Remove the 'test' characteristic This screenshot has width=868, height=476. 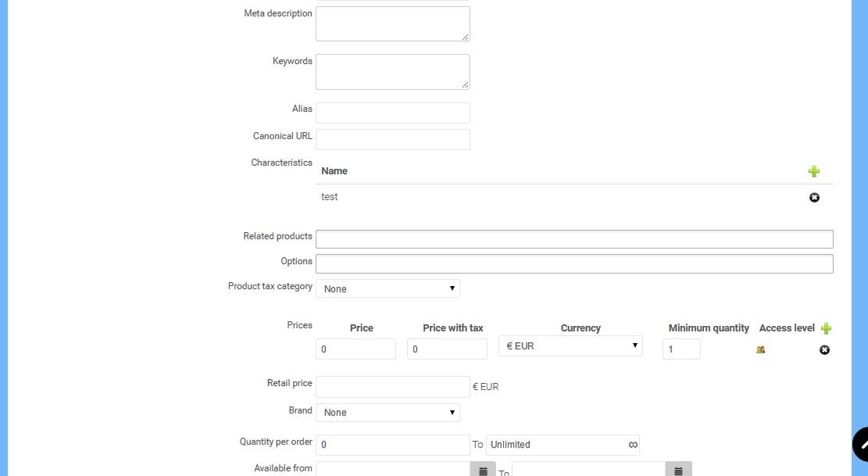(x=814, y=198)
